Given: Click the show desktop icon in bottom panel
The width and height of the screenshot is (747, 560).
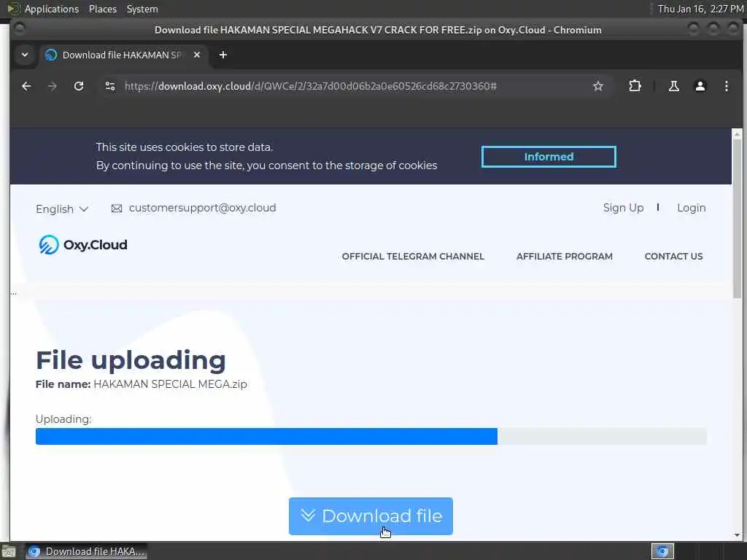Looking at the screenshot, I should pyautogui.click(x=9, y=552).
